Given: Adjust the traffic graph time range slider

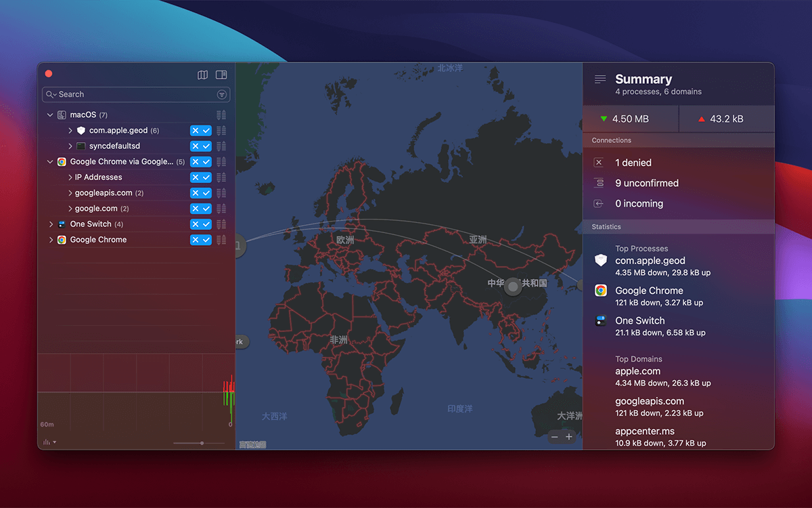Looking at the screenshot, I should click(199, 443).
